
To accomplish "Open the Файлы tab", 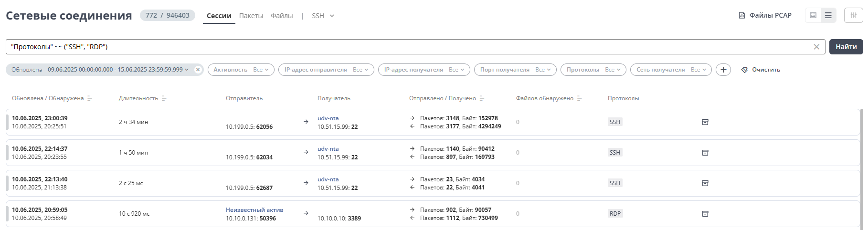I will point(282,16).
